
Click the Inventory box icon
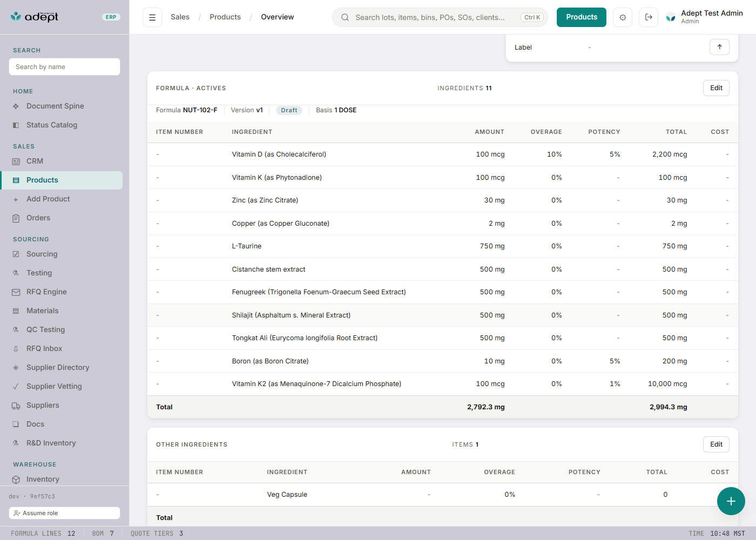tap(16, 480)
